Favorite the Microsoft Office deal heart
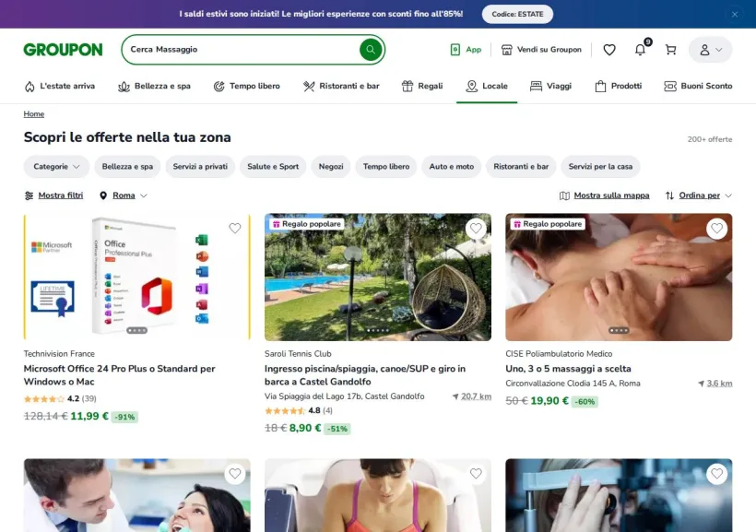Image resolution: width=756 pixels, height=532 pixels. click(235, 228)
